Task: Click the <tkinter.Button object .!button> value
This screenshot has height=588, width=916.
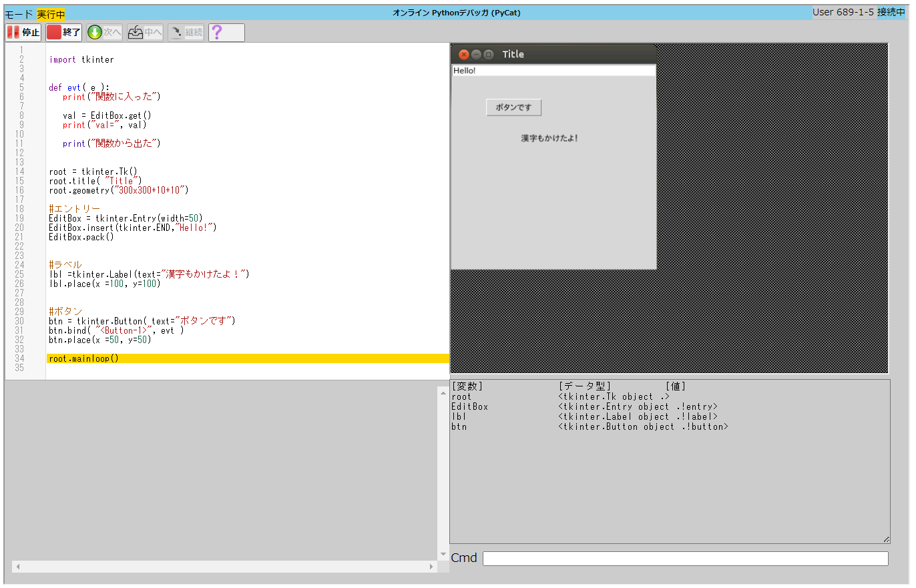Action: click(643, 426)
